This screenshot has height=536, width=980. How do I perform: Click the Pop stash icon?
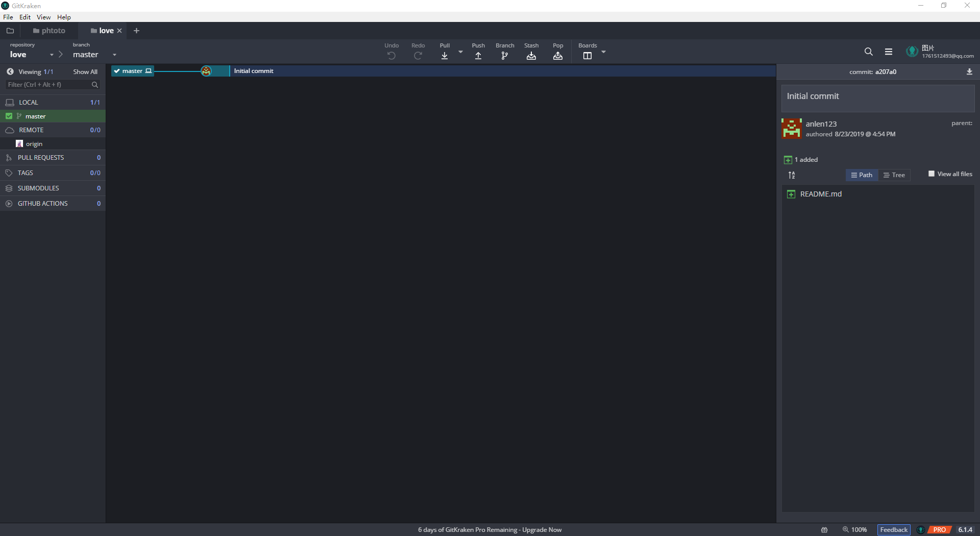tap(558, 55)
